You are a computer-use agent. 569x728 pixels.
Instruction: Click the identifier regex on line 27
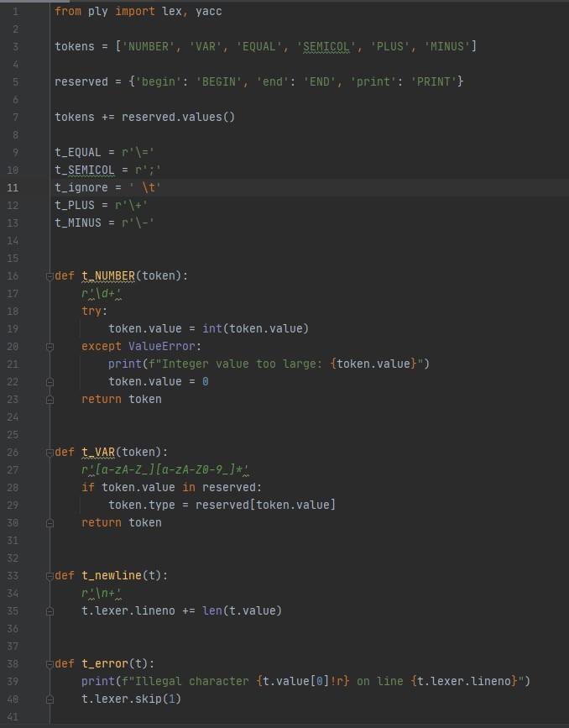(x=164, y=470)
